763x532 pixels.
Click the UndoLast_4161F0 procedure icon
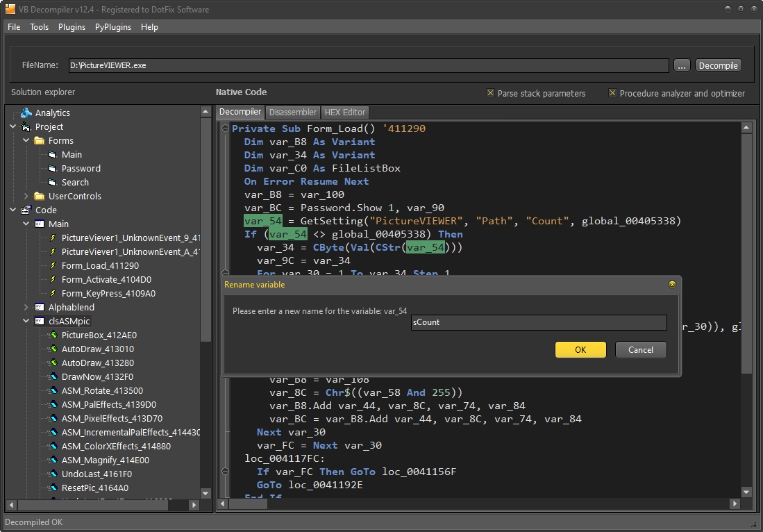pos(53,474)
